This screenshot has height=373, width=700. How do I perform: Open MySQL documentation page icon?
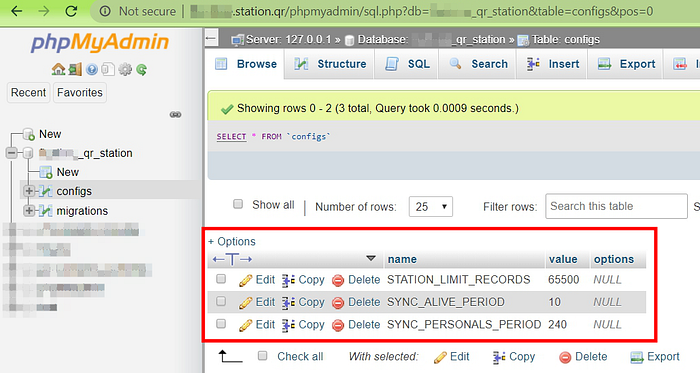(x=108, y=69)
